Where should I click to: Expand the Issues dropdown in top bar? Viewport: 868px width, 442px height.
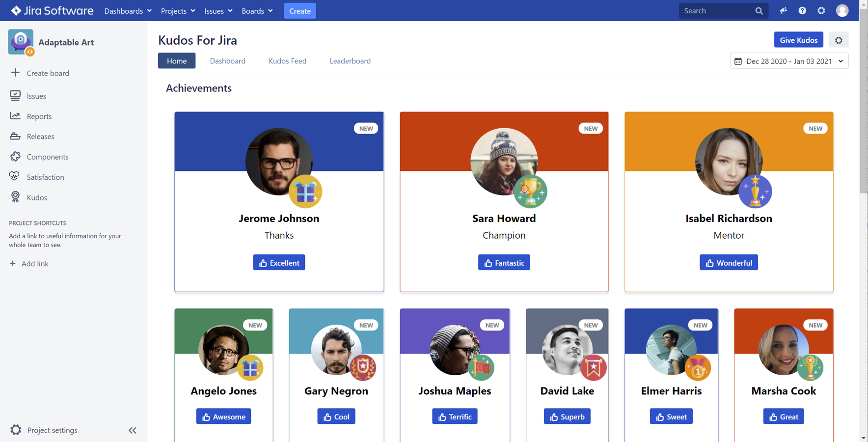tap(218, 11)
